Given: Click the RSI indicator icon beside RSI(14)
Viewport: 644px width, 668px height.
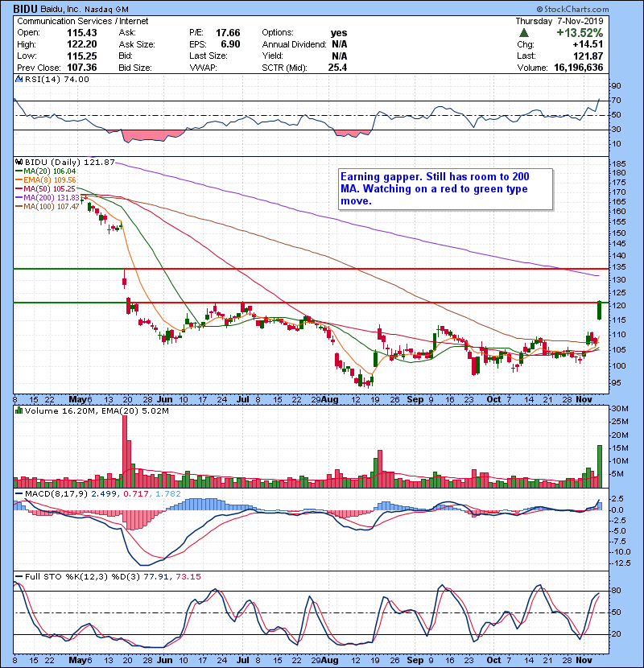Looking at the screenshot, I should point(19,79).
